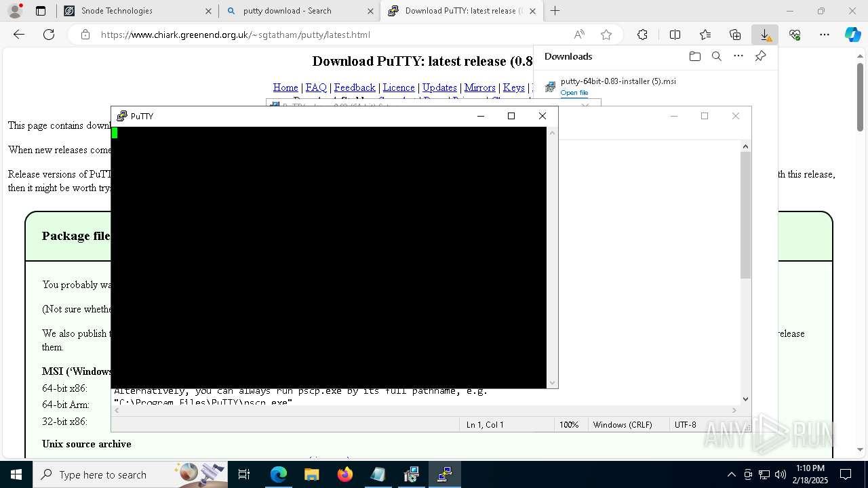The image size is (868, 488).
Task: View site information lock icon
Action: pos(85,35)
